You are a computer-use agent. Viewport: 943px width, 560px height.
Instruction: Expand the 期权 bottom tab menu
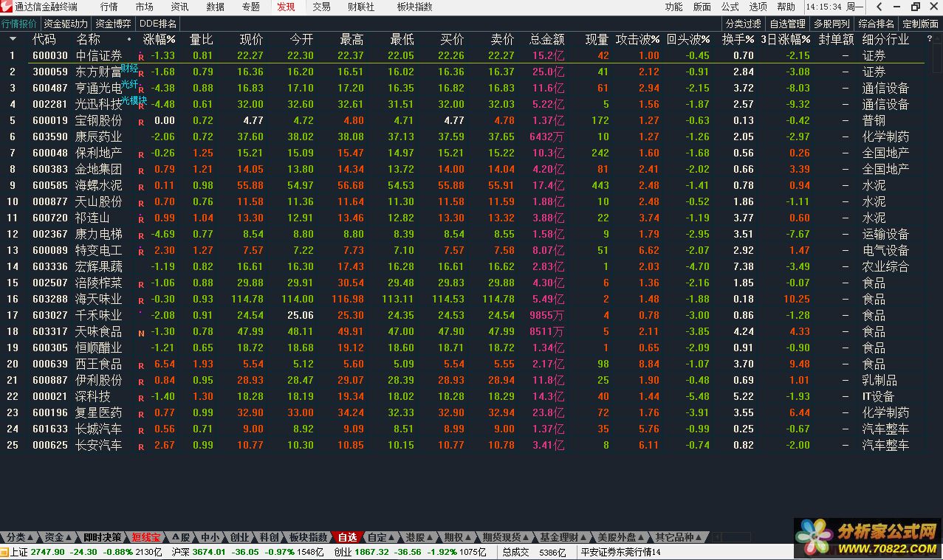(x=458, y=537)
